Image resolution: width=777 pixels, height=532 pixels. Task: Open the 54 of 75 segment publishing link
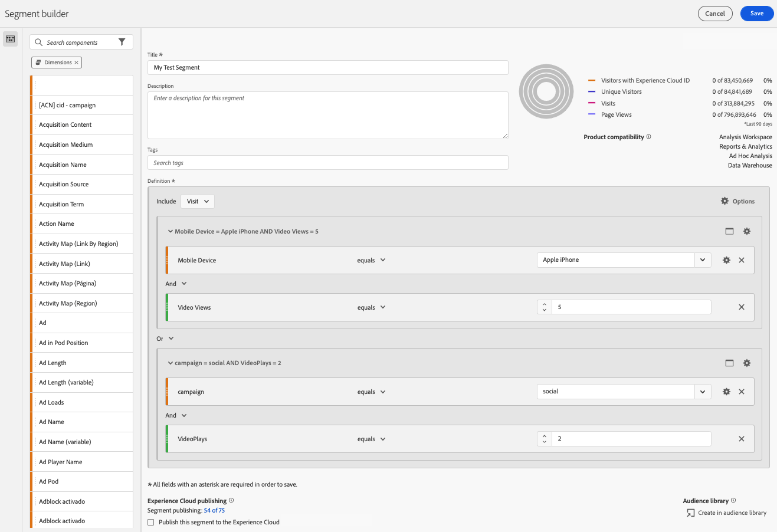(x=214, y=511)
